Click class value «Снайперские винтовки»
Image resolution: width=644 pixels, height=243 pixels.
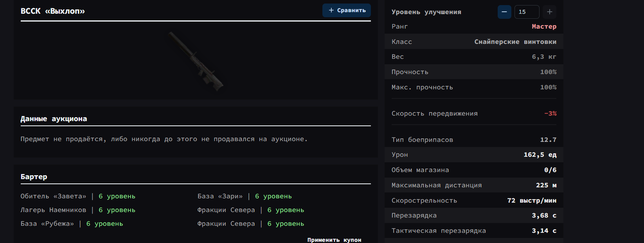tap(515, 42)
